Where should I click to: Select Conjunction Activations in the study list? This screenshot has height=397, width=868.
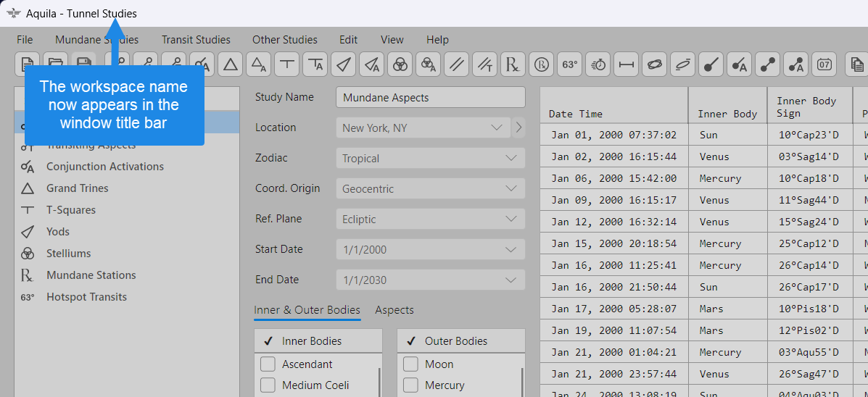coord(104,167)
